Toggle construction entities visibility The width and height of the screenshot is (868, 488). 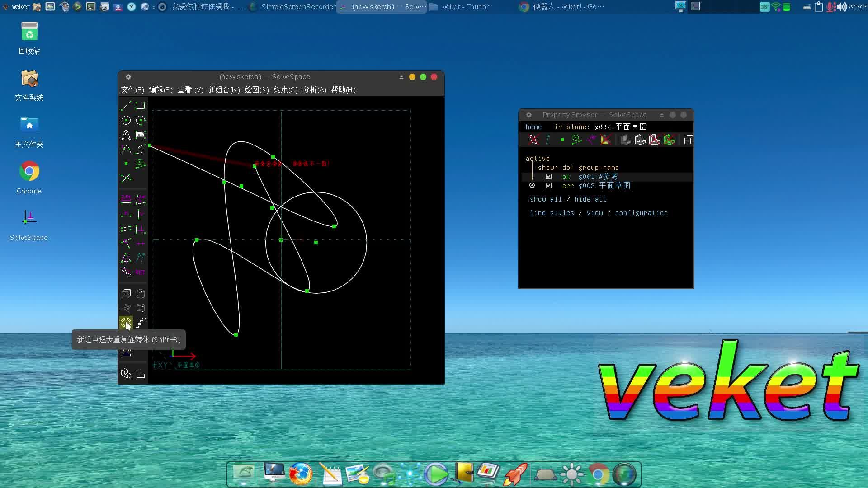click(576, 140)
